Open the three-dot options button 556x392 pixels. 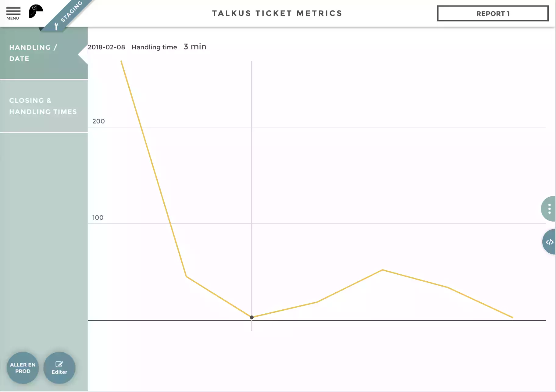click(x=549, y=209)
